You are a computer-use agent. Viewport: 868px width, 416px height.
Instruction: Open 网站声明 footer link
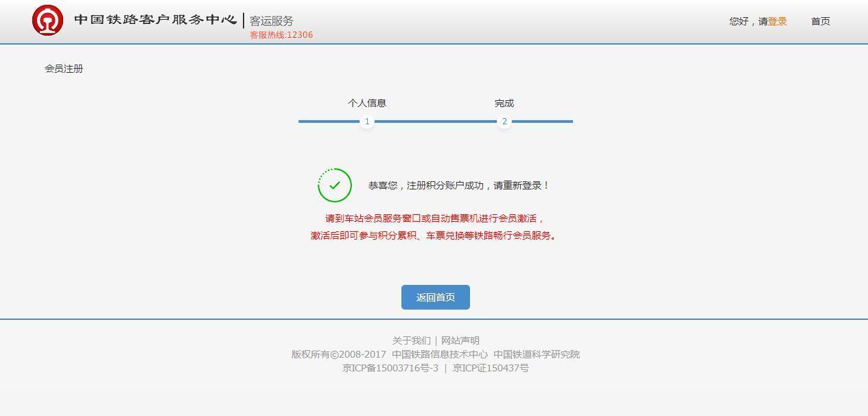coord(460,340)
